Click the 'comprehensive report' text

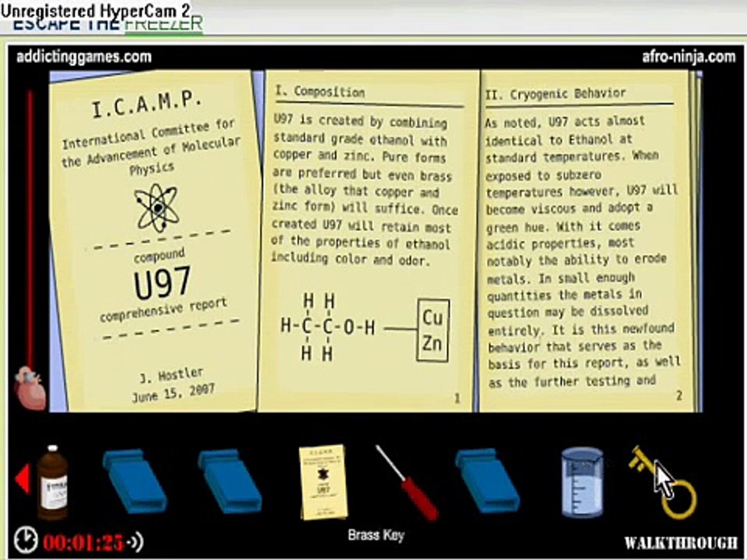pos(163,309)
